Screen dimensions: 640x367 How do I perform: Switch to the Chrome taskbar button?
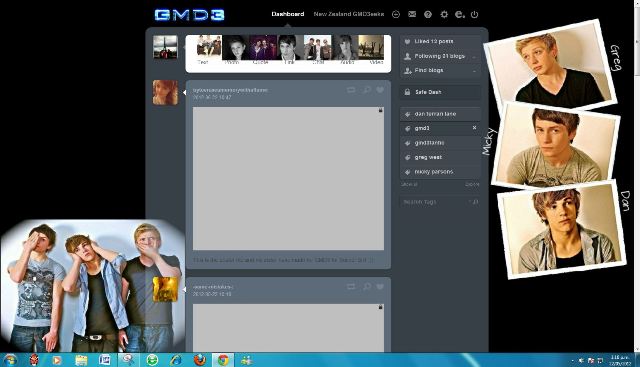(223, 360)
